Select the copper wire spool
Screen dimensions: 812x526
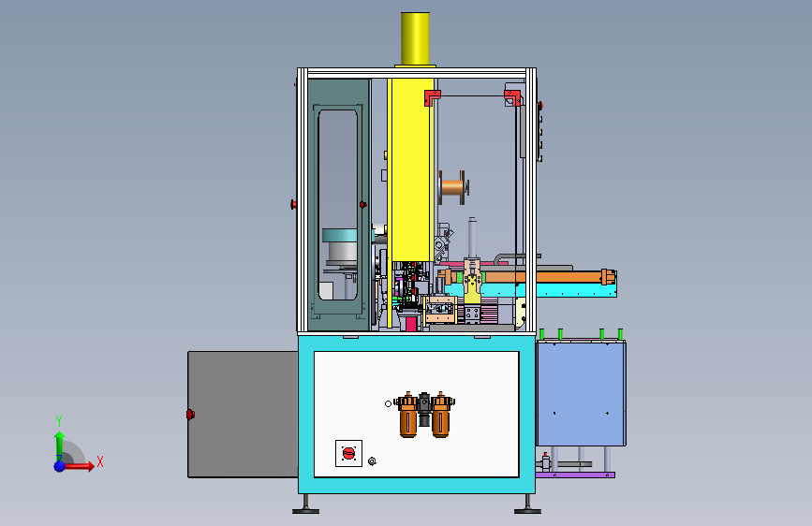coord(454,187)
